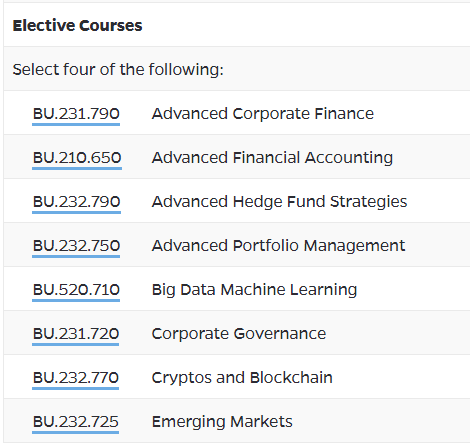
Task: Click the Cryptos and Blockchain title
Action: click(x=242, y=378)
